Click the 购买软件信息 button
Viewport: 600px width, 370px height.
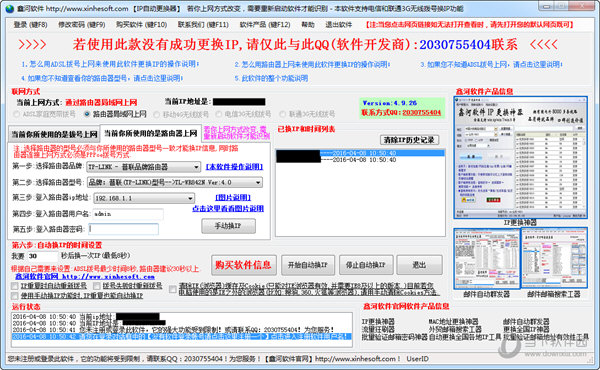tap(243, 265)
